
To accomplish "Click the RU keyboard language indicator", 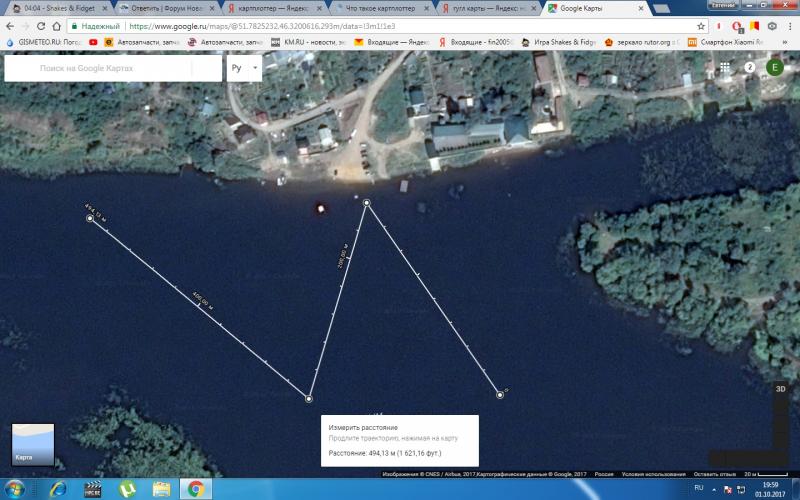I will click(699, 488).
